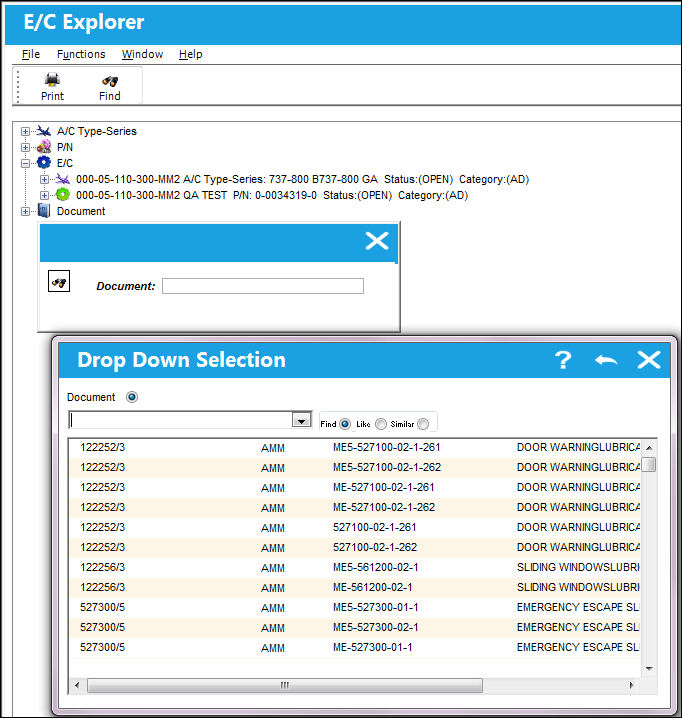Select row ME5-527100-02-1-262
The image size is (682, 718).
pyautogui.click(x=355, y=468)
